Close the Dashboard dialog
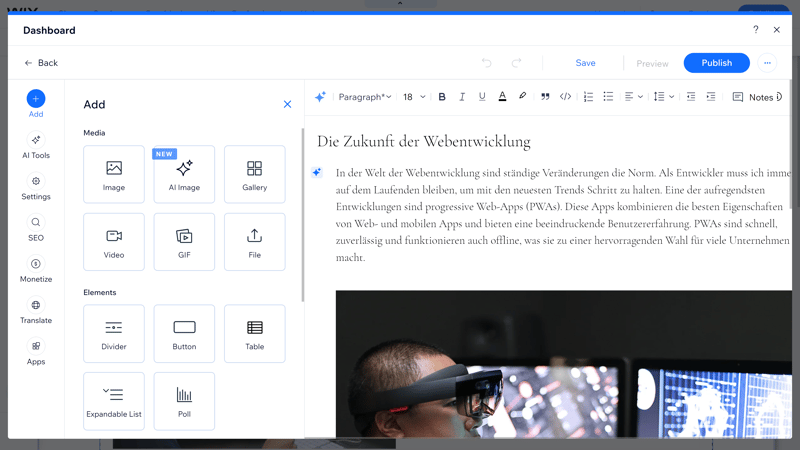 777,30
